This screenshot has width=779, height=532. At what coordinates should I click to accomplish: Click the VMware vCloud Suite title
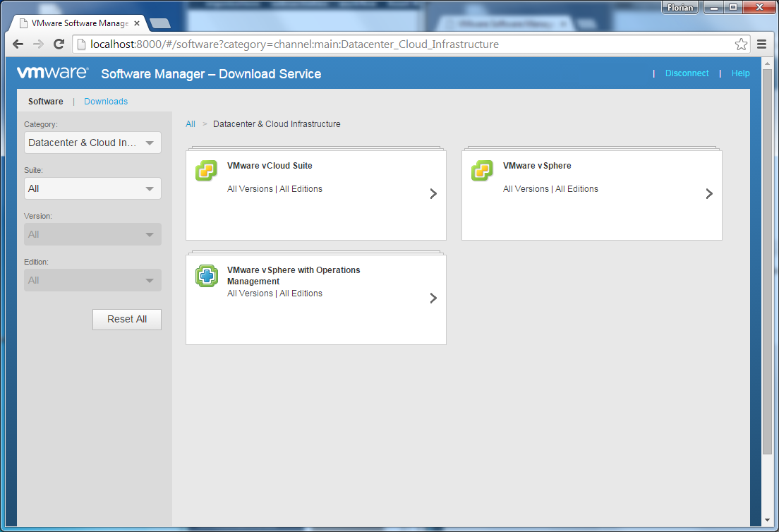[270, 165]
